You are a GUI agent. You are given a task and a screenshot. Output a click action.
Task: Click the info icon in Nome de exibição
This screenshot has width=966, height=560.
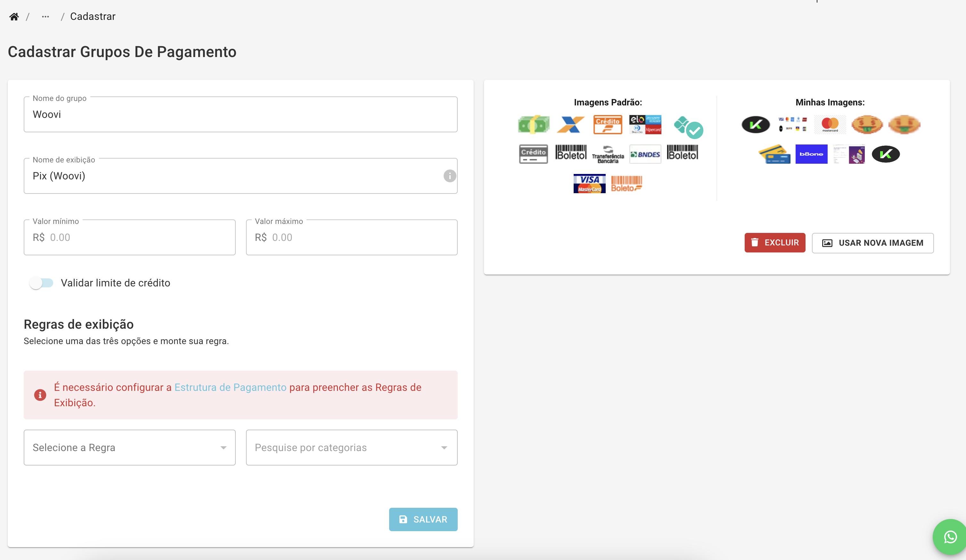click(x=450, y=176)
